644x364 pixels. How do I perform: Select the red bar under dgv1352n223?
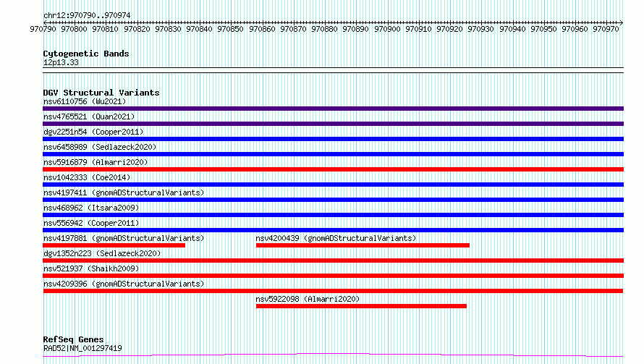(x=333, y=261)
